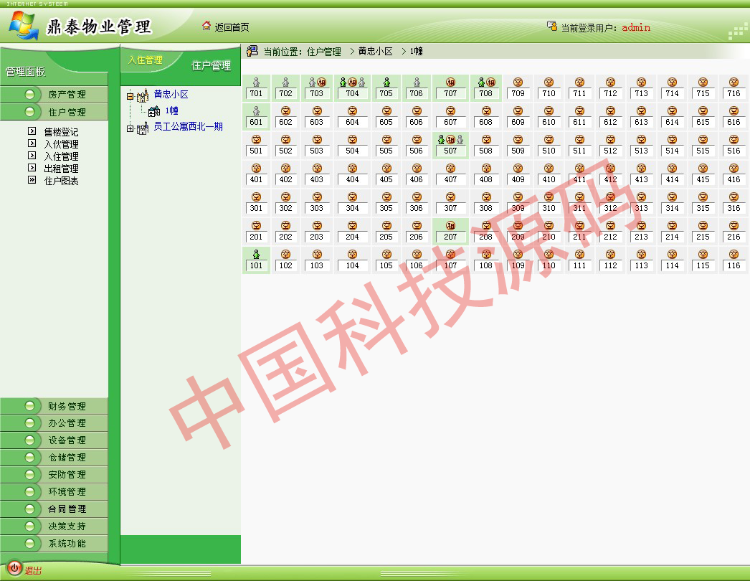Image resolution: width=750 pixels, height=581 pixels.
Task: Click the vacant-room icon above room 116
Action: point(734,254)
